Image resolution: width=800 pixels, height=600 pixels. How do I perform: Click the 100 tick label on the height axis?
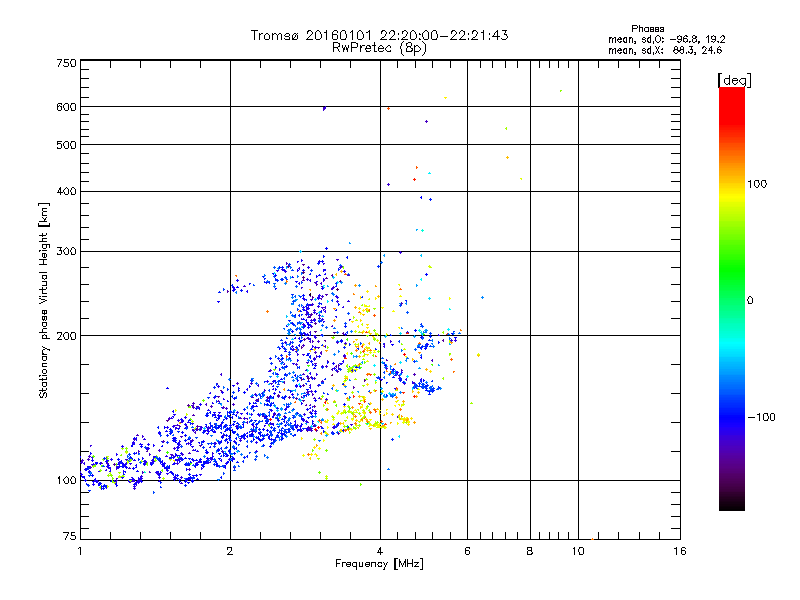point(66,480)
